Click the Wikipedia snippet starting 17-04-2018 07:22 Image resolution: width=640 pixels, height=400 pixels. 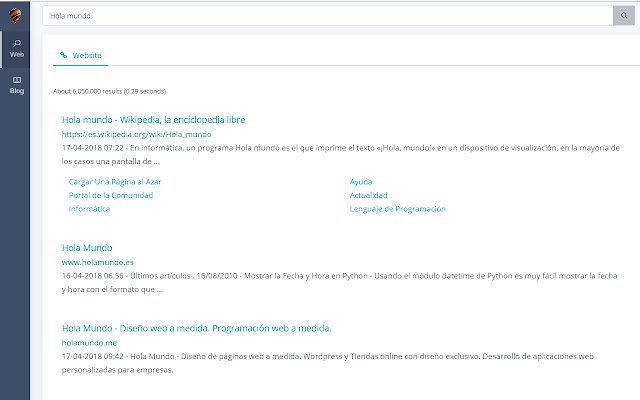(x=341, y=154)
